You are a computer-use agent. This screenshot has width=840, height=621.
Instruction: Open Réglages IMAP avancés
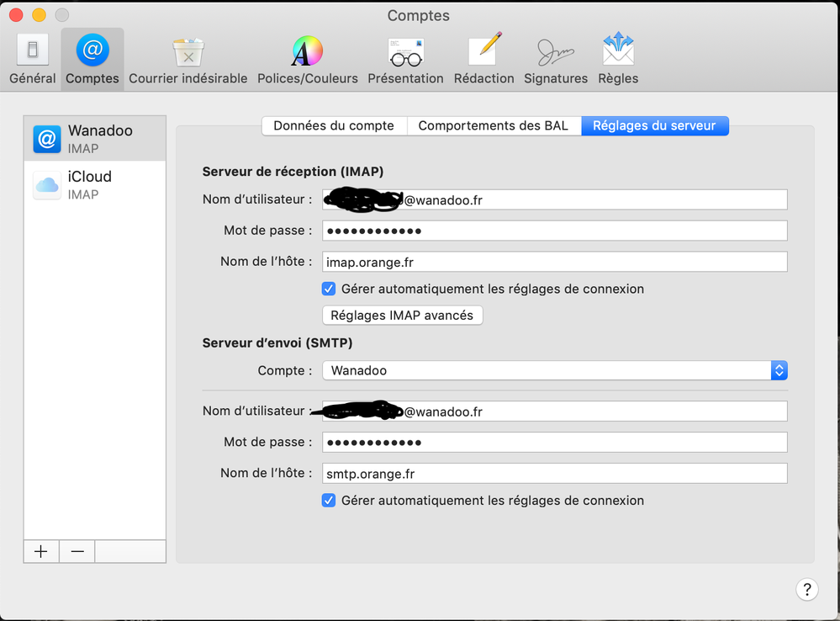(402, 316)
